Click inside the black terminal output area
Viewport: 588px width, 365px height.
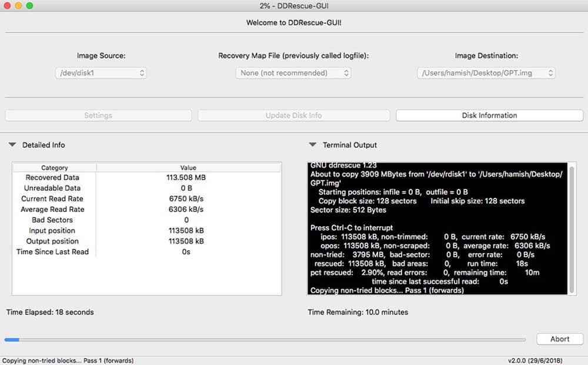[x=437, y=228]
